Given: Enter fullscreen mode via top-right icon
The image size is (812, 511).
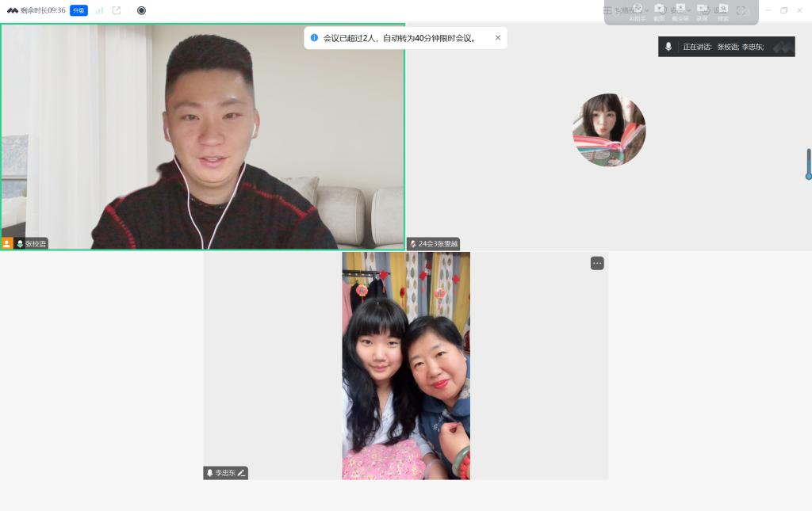Looking at the screenshot, I should (741, 10).
